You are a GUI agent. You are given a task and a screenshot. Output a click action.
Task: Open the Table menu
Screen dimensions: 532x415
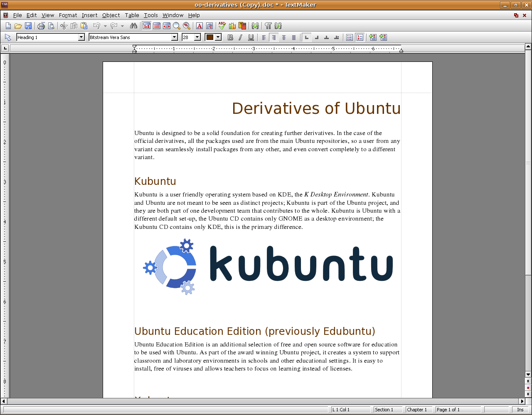click(132, 15)
